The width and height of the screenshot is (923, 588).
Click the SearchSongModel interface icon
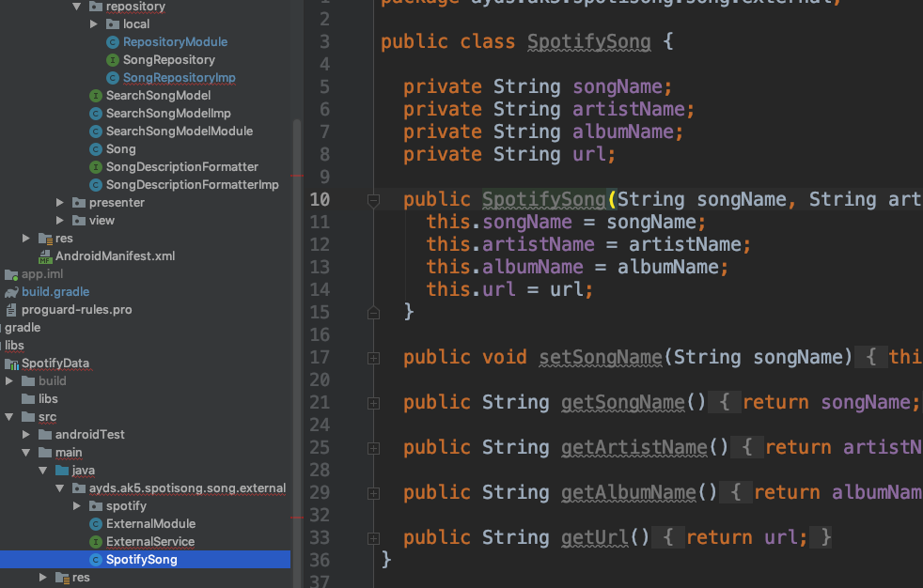coord(96,95)
